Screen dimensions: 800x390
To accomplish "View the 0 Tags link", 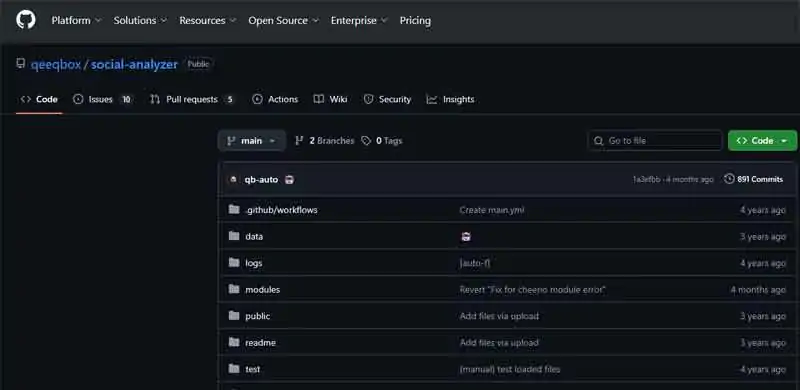I will click(x=382, y=141).
